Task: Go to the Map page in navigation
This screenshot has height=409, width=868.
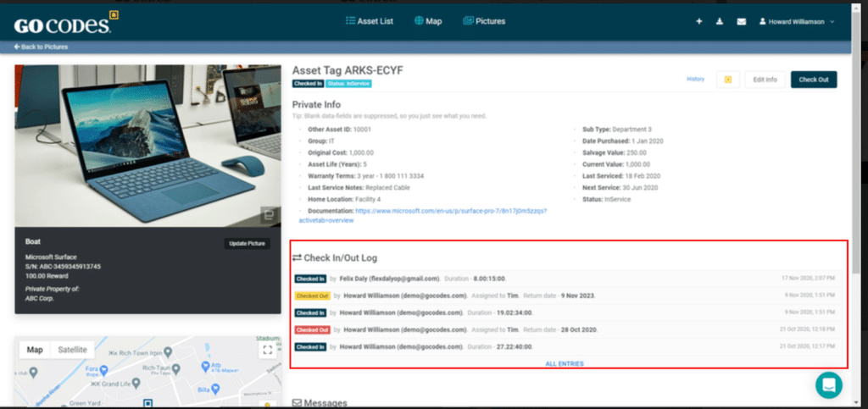Action: pos(428,21)
